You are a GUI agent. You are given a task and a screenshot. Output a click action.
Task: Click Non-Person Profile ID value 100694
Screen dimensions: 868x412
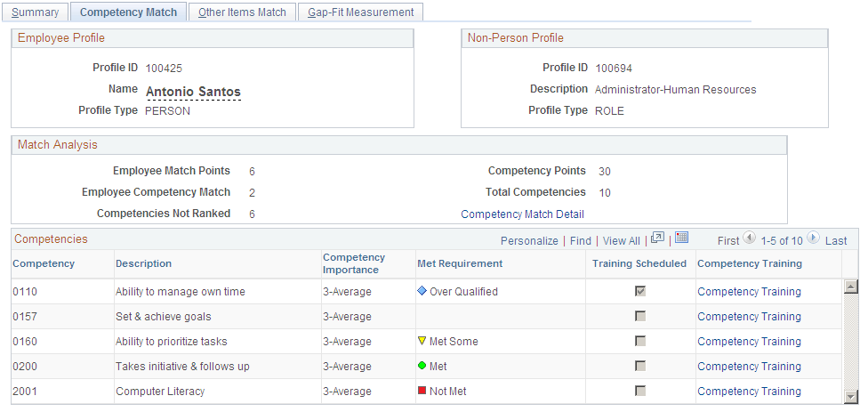(x=614, y=69)
